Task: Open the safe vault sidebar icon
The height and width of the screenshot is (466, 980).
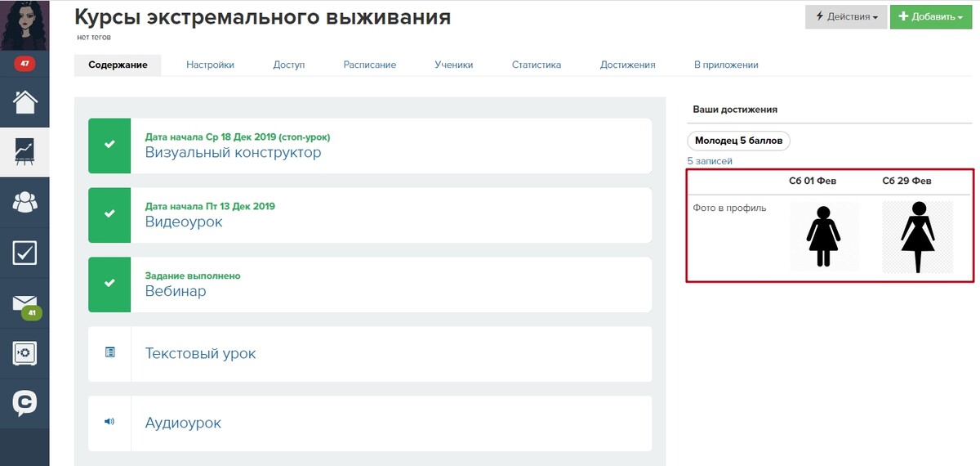Action: point(24,353)
